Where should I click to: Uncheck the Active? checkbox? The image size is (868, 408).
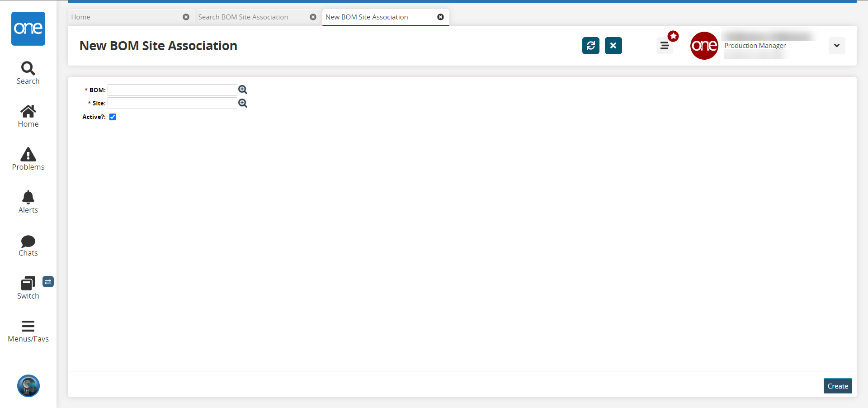pos(113,117)
